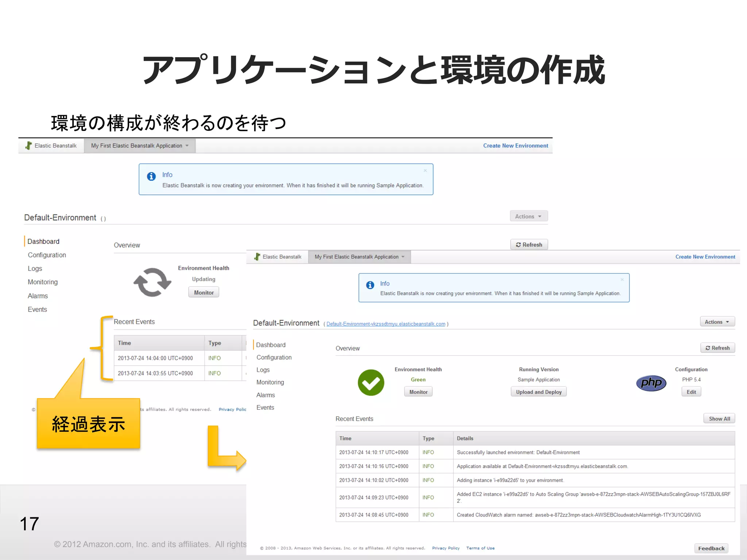
Task: Click 'Successfully launched environment: Default-Environment' event detail
Action: pyautogui.click(x=518, y=452)
